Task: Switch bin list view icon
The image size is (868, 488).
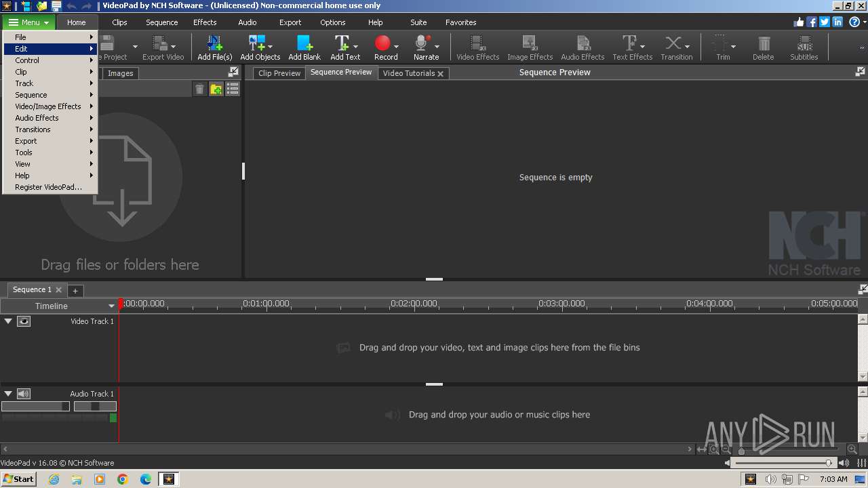Action: [x=233, y=89]
